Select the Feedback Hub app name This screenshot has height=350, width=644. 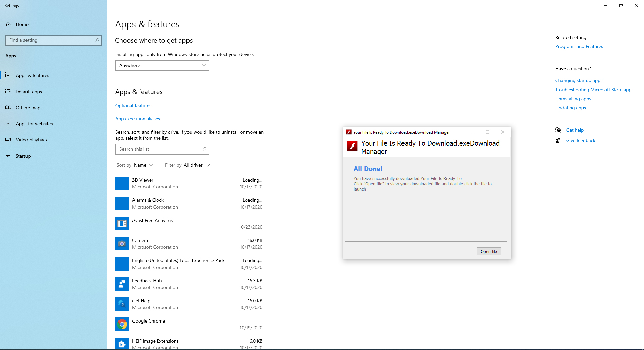tap(147, 281)
